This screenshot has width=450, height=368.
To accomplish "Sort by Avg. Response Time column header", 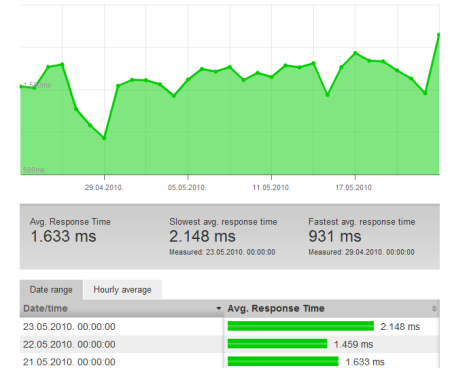I will pos(332,308).
